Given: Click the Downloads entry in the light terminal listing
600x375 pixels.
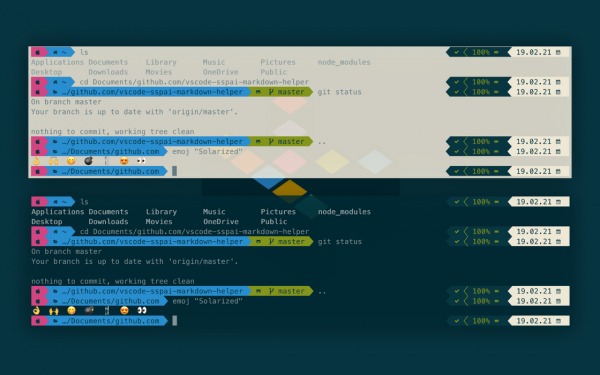Looking at the screenshot, I should click(x=108, y=72).
